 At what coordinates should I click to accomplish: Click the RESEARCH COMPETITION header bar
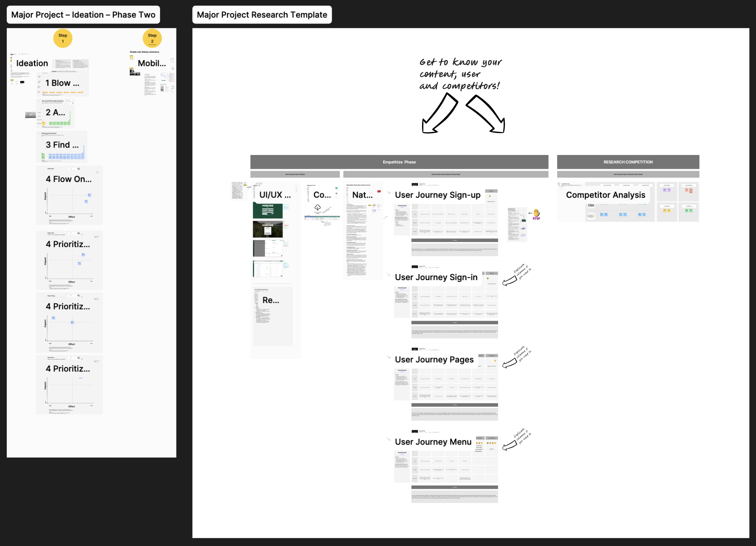tap(628, 162)
